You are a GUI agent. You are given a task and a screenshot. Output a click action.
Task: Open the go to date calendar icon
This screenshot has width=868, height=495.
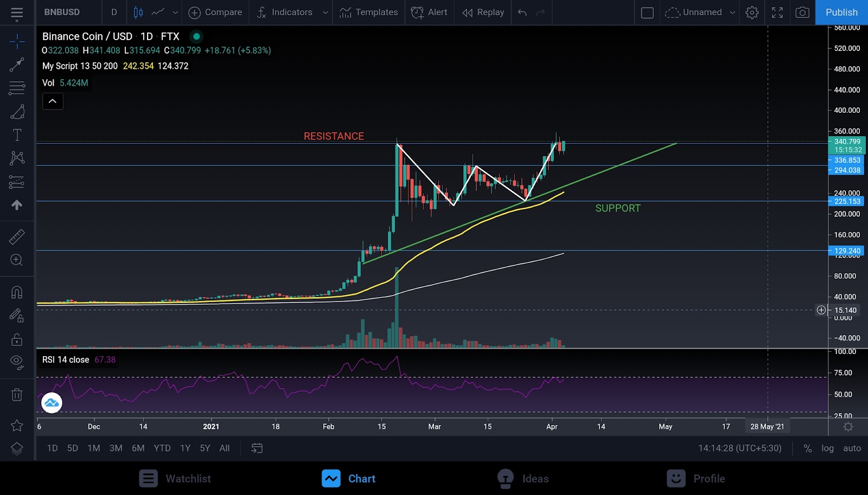click(257, 448)
